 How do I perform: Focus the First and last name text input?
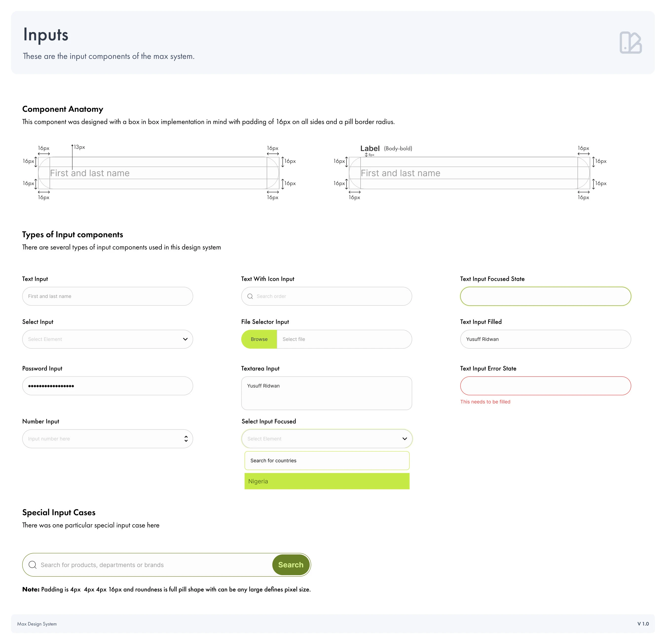pyautogui.click(x=107, y=296)
